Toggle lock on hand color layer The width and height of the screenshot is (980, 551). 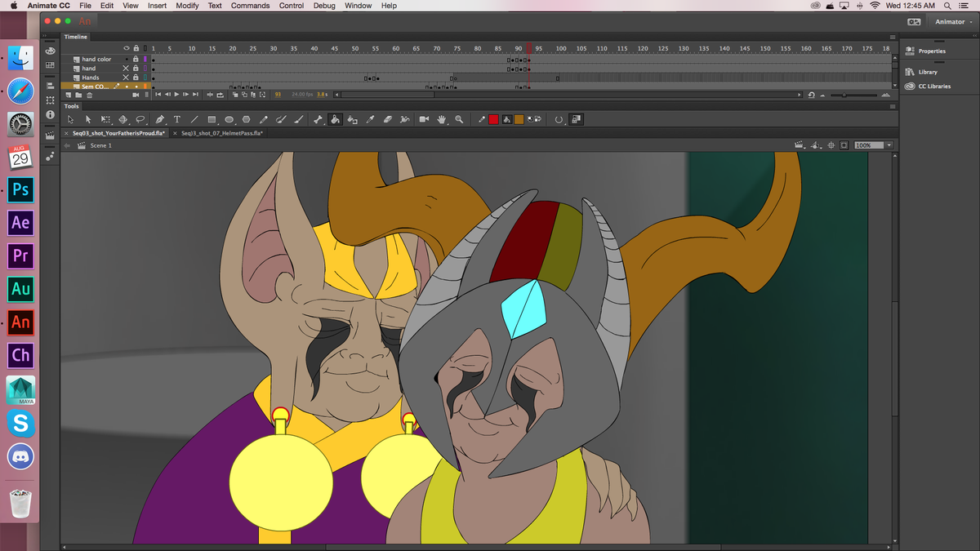point(136,59)
